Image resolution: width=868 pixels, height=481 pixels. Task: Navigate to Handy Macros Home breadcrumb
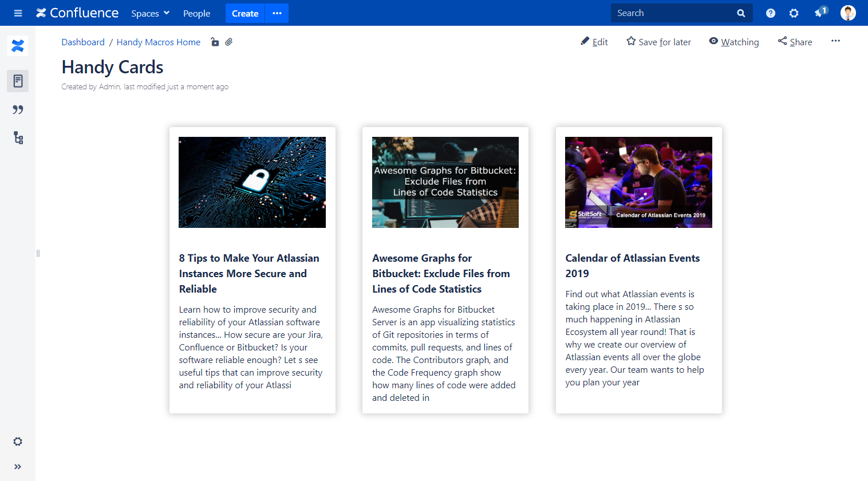point(159,42)
